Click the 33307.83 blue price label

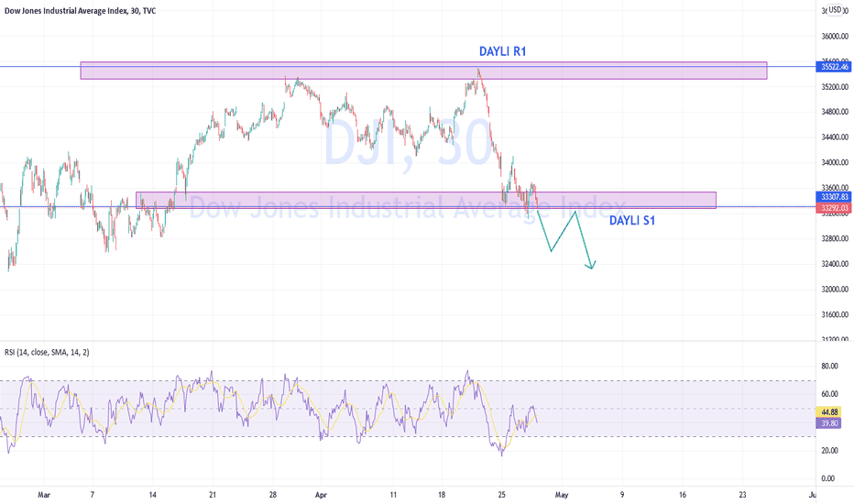[834, 197]
